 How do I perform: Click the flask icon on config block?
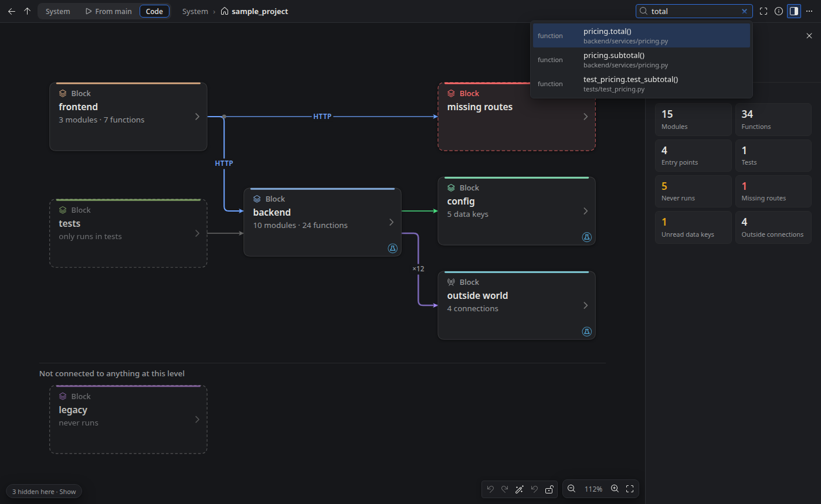coord(586,237)
